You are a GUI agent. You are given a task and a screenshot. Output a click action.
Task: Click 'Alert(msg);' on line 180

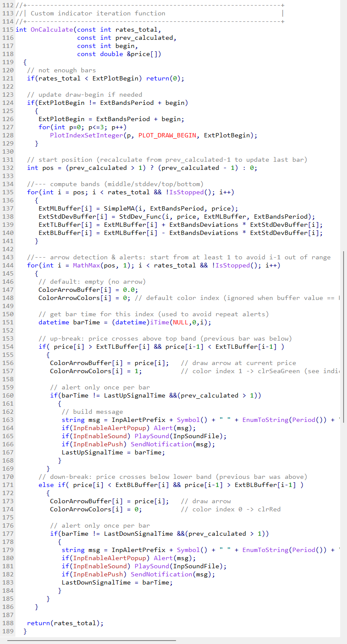pyautogui.click(x=175, y=558)
